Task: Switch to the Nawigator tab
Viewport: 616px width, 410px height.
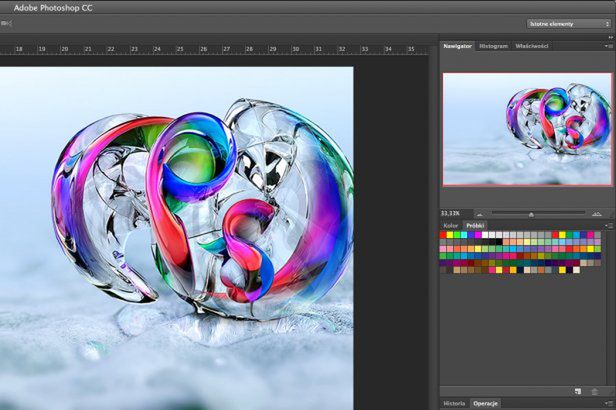Action: 457,46
